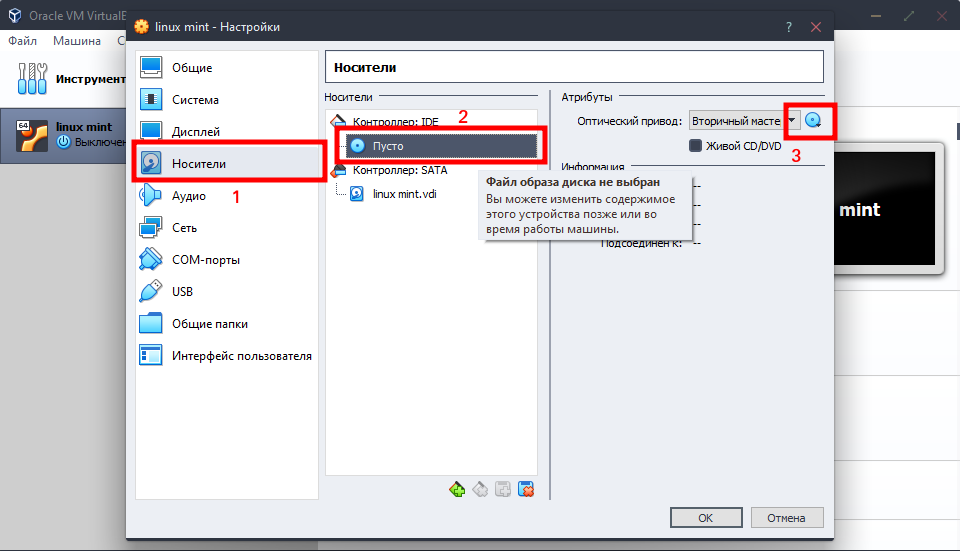Select the Контроллер: SATA tree node
This screenshot has height=551, width=960.
tap(399, 170)
